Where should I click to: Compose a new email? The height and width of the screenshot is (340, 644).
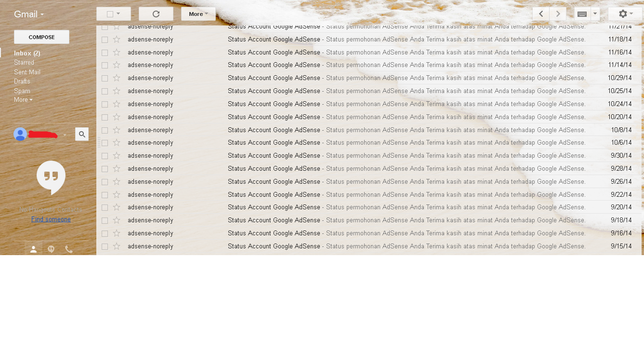(41, 37)
